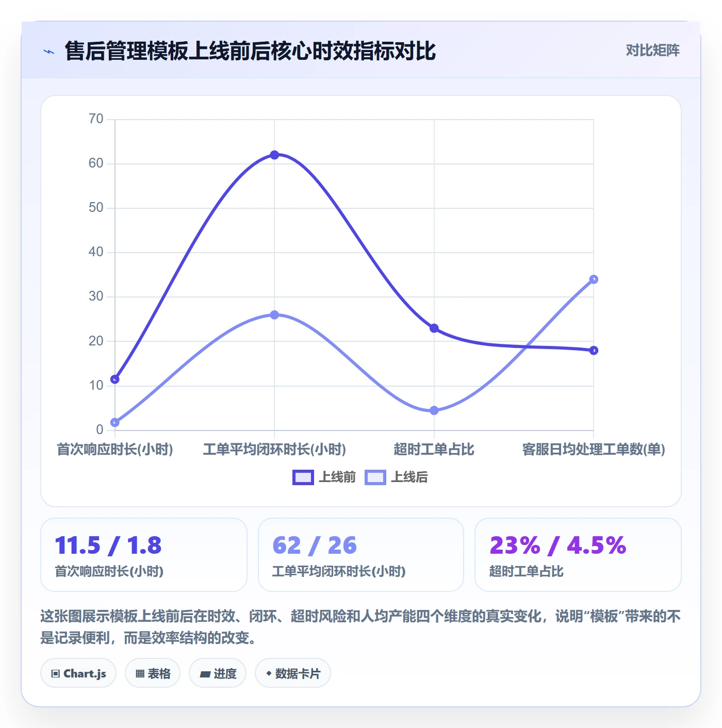Click the bar icon in the 进度 tag
The image size is (722, 728).
pos(205,674)
